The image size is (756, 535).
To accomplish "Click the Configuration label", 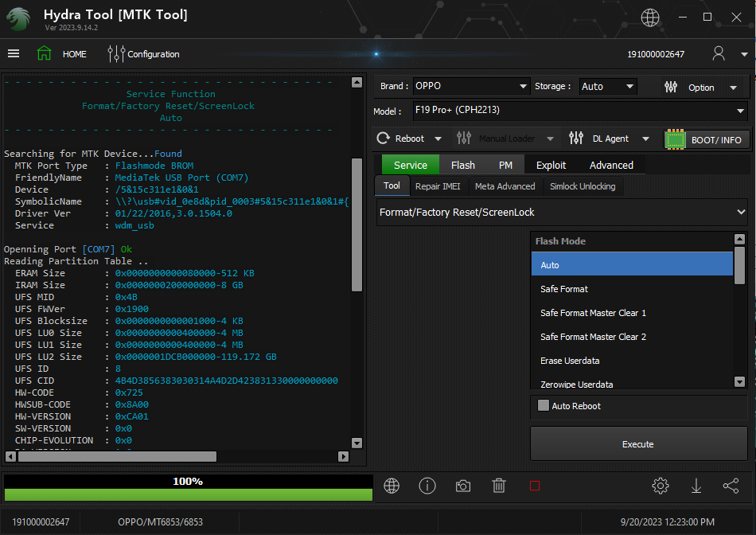I will 154,54.
